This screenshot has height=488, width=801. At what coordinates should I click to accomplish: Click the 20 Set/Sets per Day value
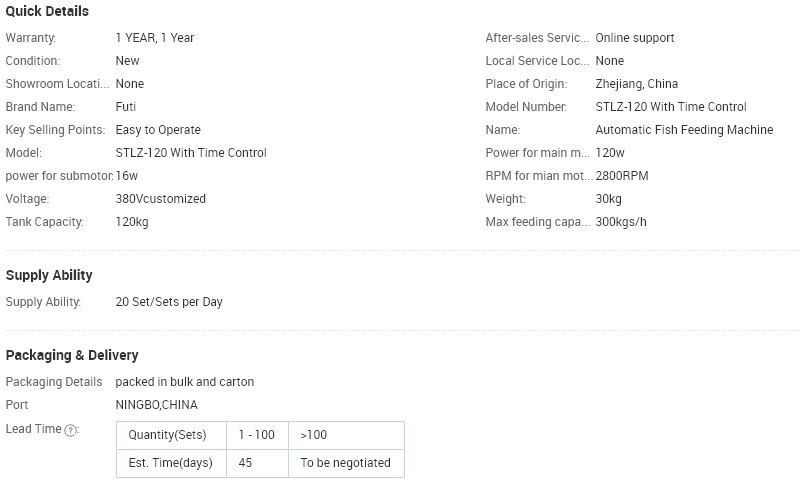click(x=169, y=302)
